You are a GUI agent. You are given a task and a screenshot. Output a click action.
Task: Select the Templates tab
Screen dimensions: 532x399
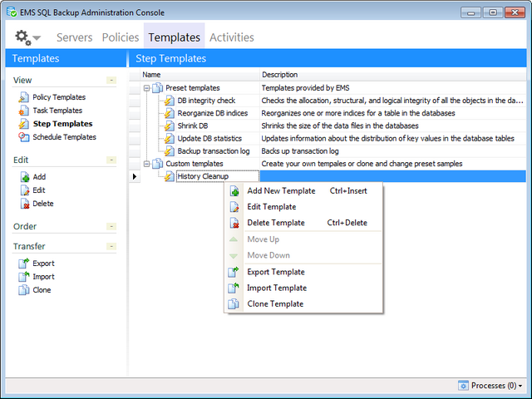[x=174, y=37]
